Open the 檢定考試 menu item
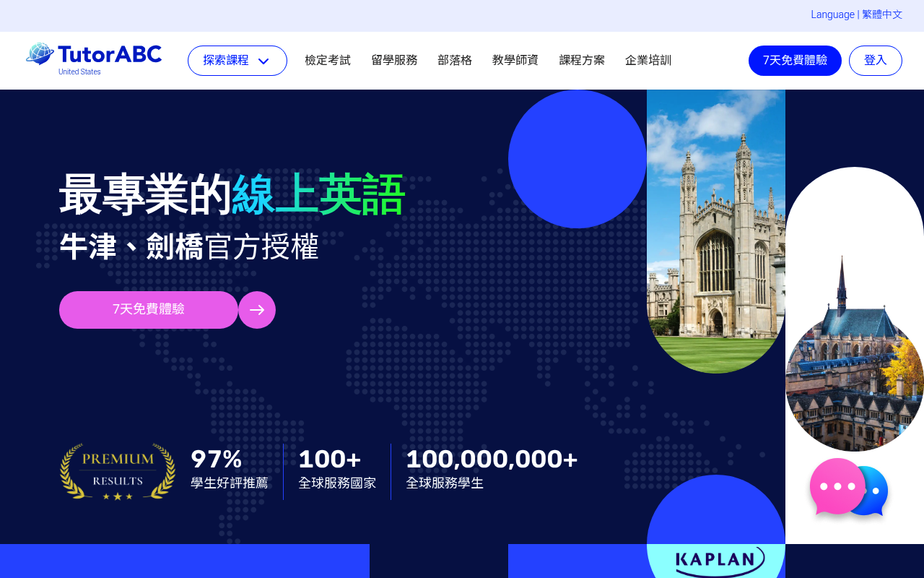The image size is (924, 578). click(328, 61)
